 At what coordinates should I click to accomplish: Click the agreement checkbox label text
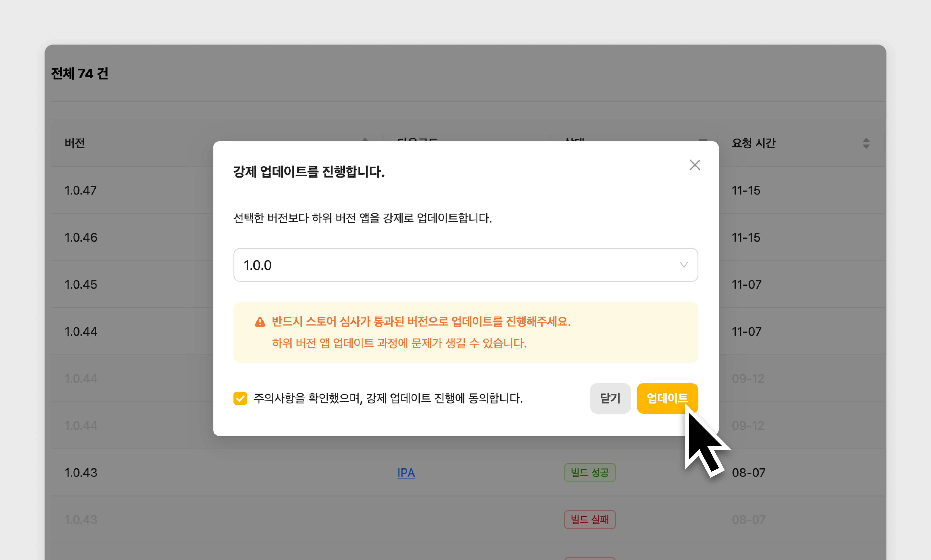[388, 398]
